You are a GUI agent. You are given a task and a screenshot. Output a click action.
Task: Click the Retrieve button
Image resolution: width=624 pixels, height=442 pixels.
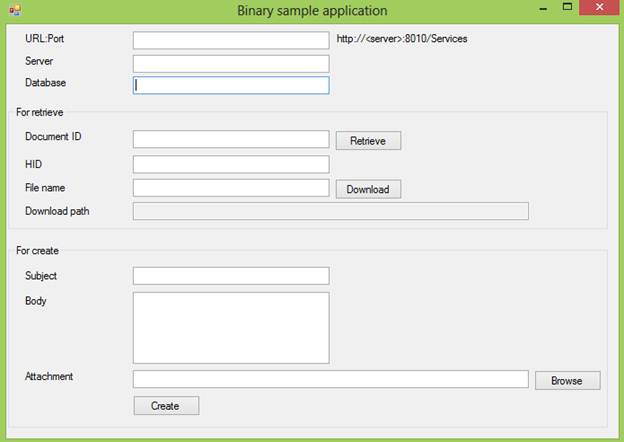click(x=368, y=141)
